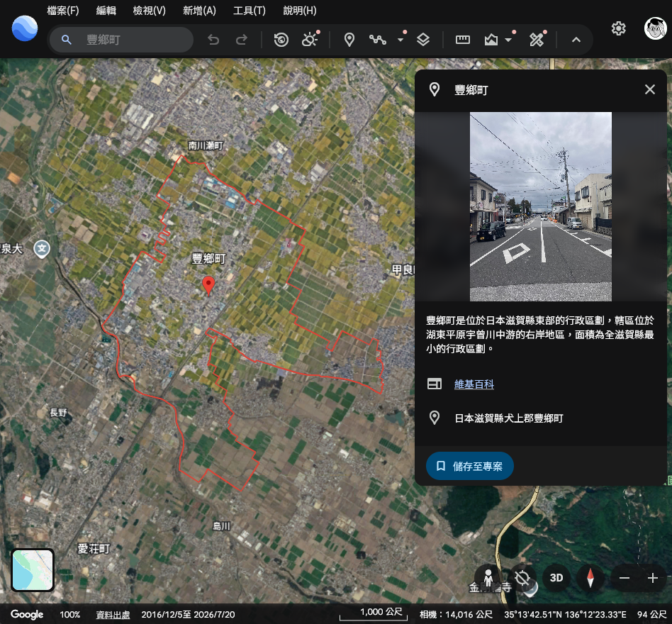
Task: Toggle the sunlight icon in toolbar
Action: click(310, 40)
